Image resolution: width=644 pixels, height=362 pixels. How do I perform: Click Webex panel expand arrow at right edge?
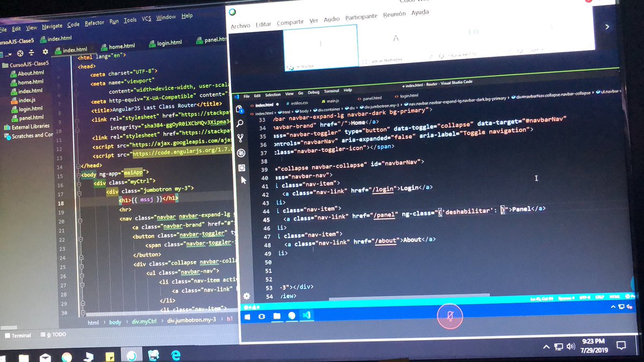(x=607, y=26)
